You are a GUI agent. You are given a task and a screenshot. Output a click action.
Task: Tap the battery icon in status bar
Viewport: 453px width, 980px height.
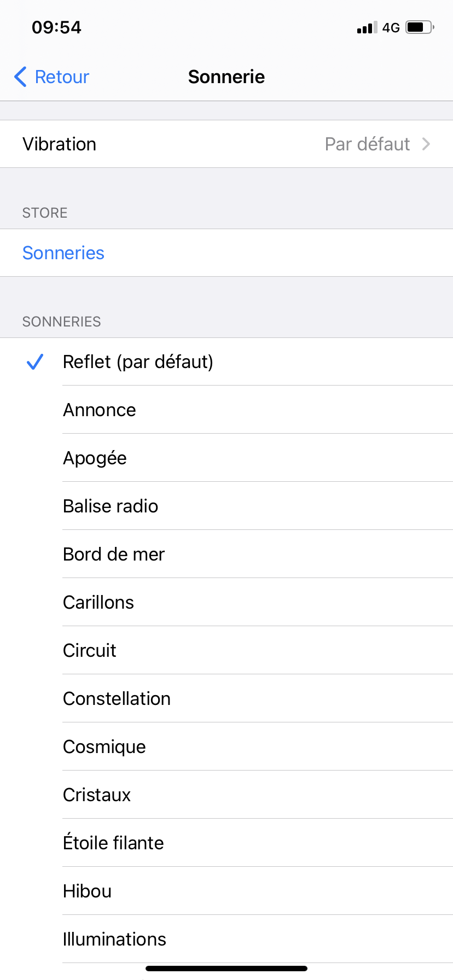pos(420,27)
